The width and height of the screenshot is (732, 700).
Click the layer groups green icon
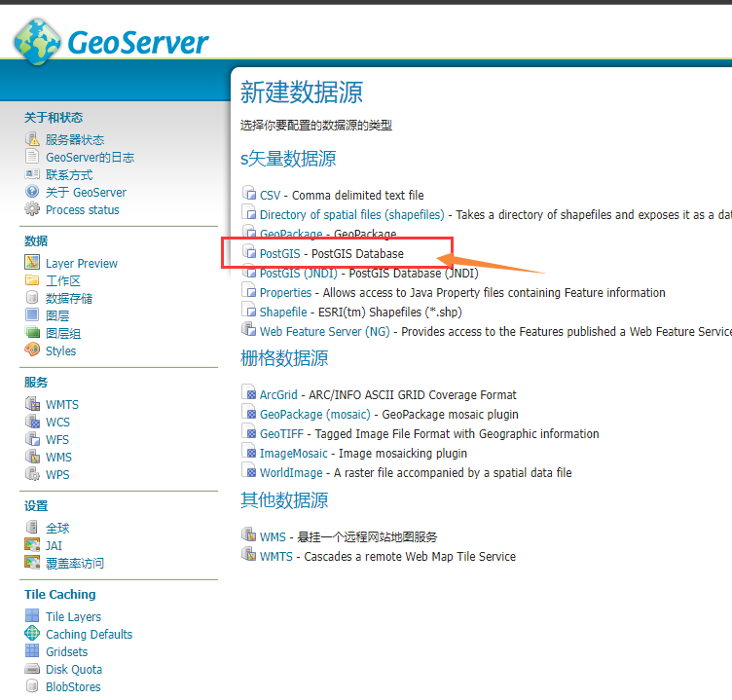(32, 333)
